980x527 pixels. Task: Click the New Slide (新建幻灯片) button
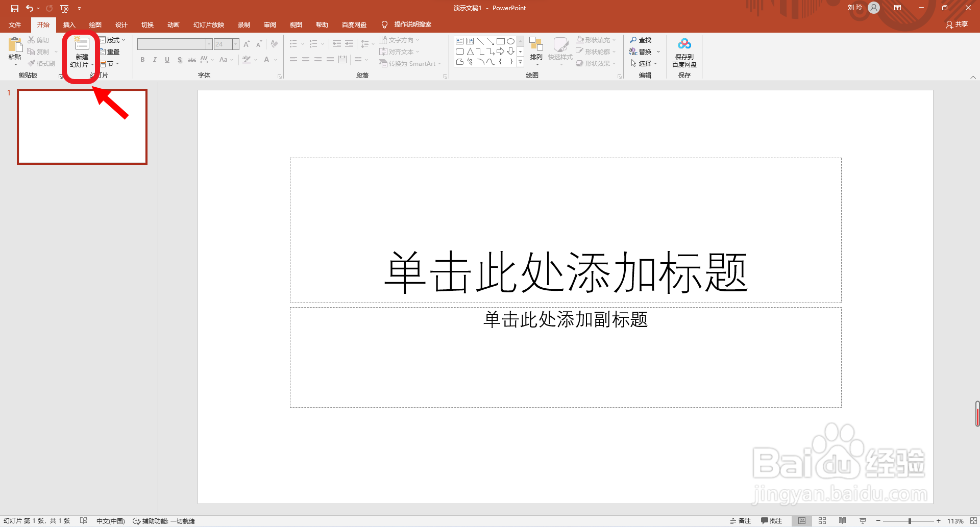coord(82,52)
